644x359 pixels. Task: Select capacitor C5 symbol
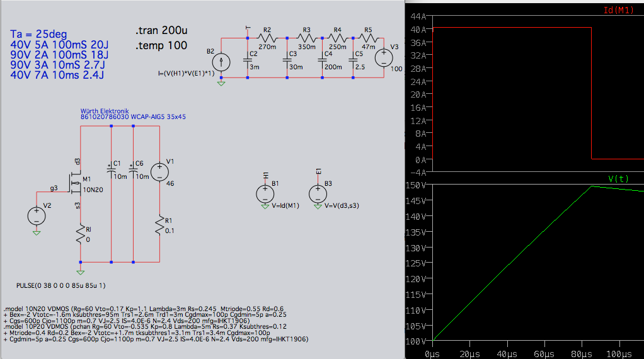pos(353,60)
